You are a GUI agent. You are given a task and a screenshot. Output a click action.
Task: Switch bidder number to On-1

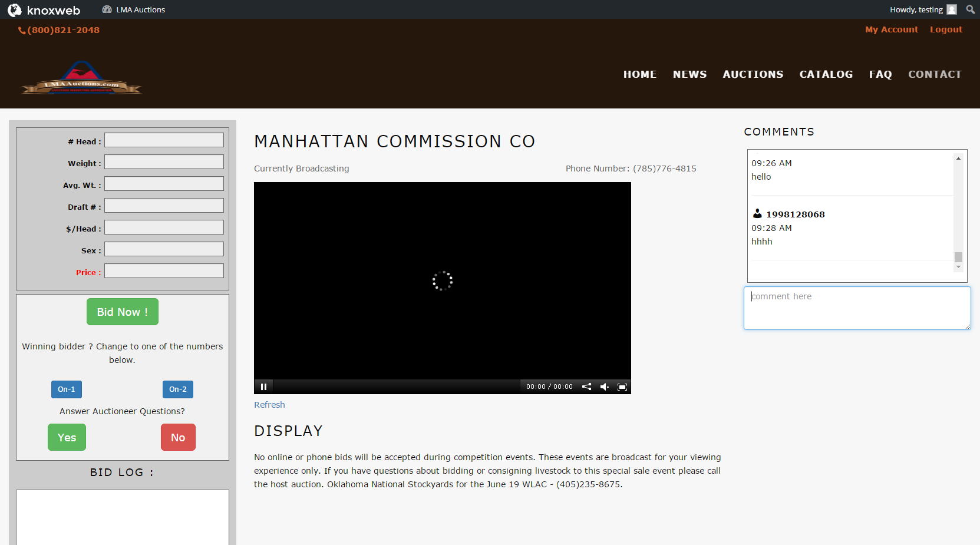[x=67, y=389]
